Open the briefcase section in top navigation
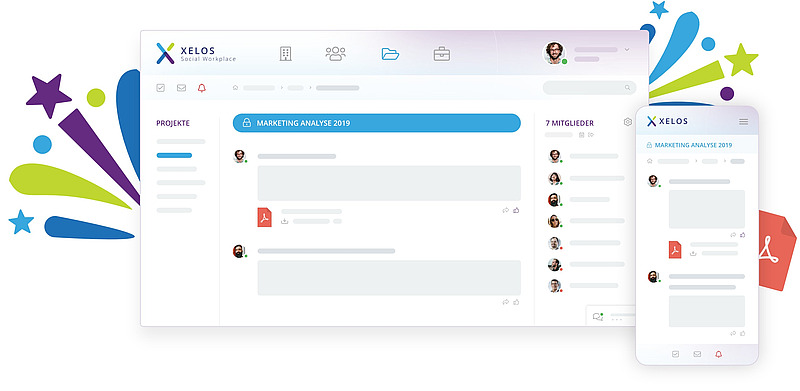The width and height of the screenshot is (800, 391). point(442,54)
